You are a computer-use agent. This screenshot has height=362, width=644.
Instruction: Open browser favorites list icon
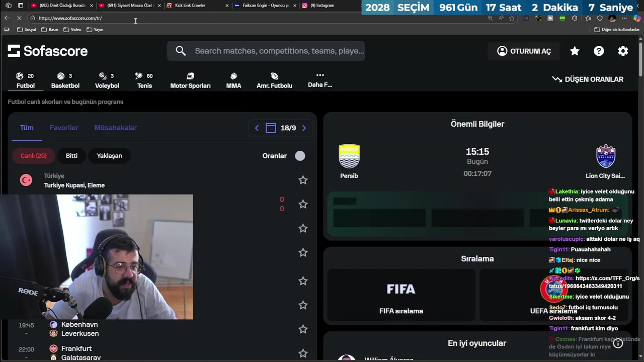(588, 18)
